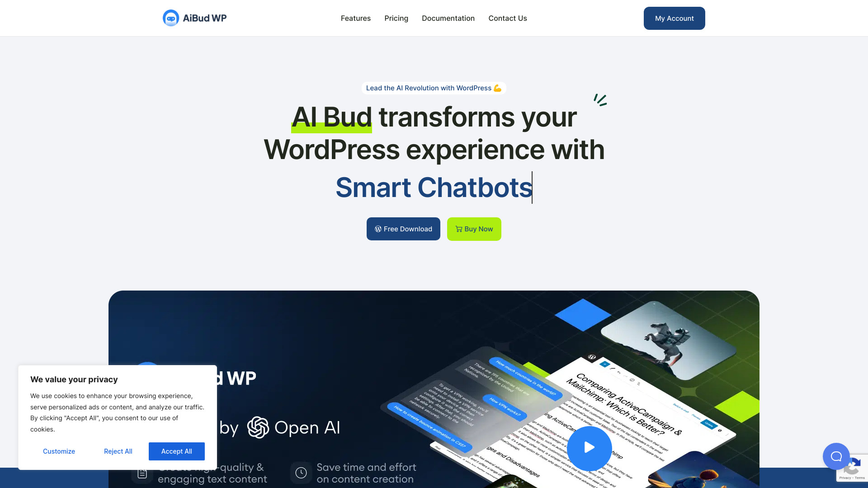Click the Open AI logo icon
The image size is (868, 488).
pyautogui.click(x=258, y=427)
